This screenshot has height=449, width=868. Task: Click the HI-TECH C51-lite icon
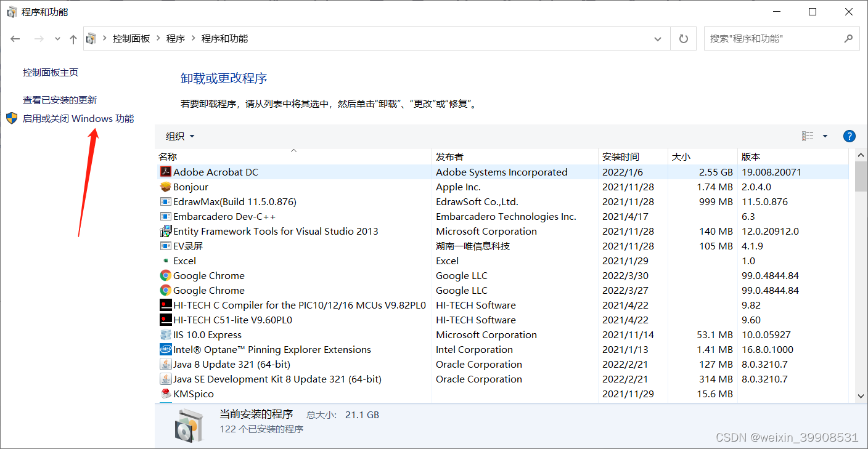(x=165, y=320)
